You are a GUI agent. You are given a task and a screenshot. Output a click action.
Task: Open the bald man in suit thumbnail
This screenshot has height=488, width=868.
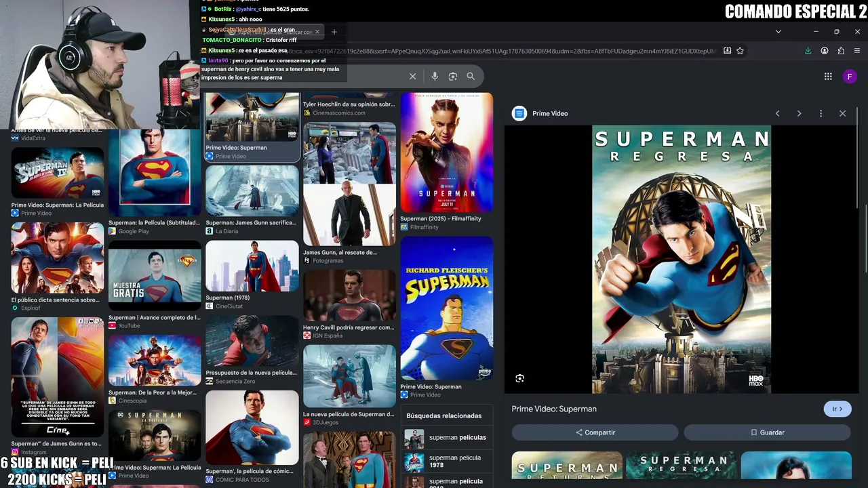pos(349,215)
